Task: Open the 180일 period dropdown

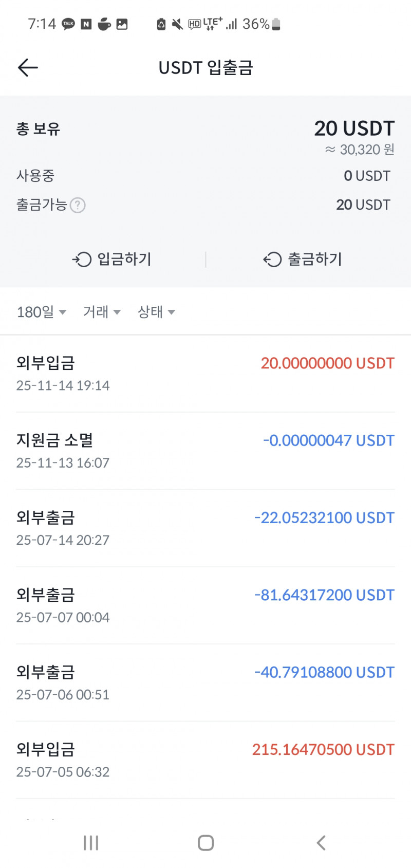Action: pyautogui.click(x=41, y=312)
